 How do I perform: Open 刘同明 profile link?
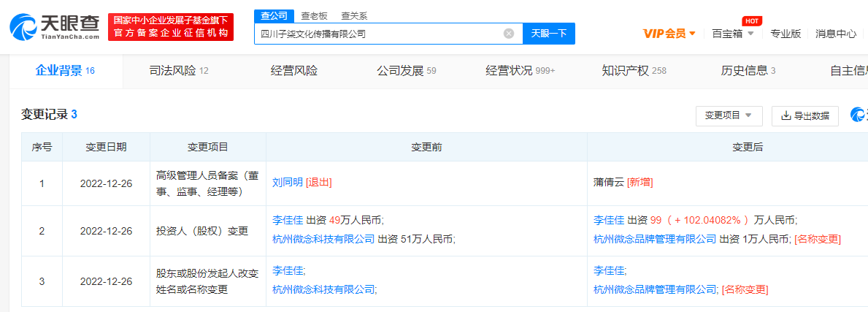(x=288, y=183)
